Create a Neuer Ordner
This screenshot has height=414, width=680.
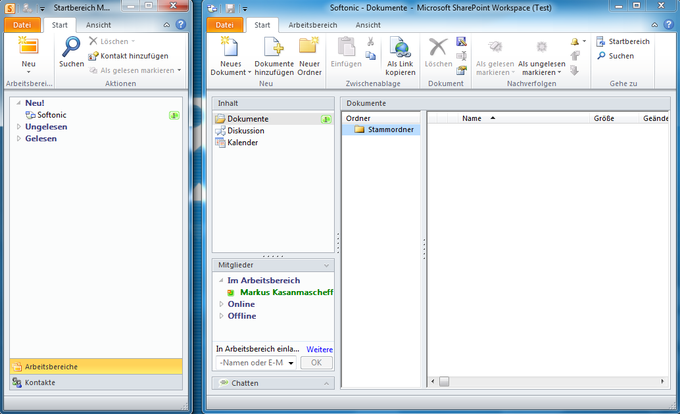[x=310, y=56]
